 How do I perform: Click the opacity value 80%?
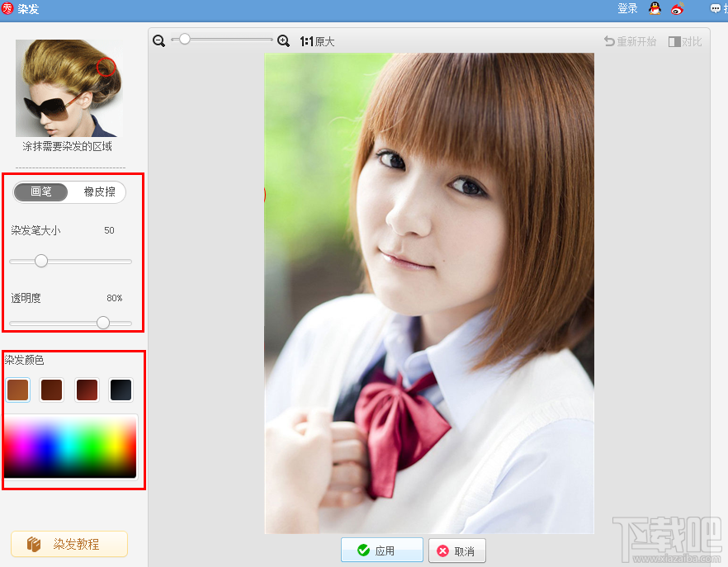point(114,298)
